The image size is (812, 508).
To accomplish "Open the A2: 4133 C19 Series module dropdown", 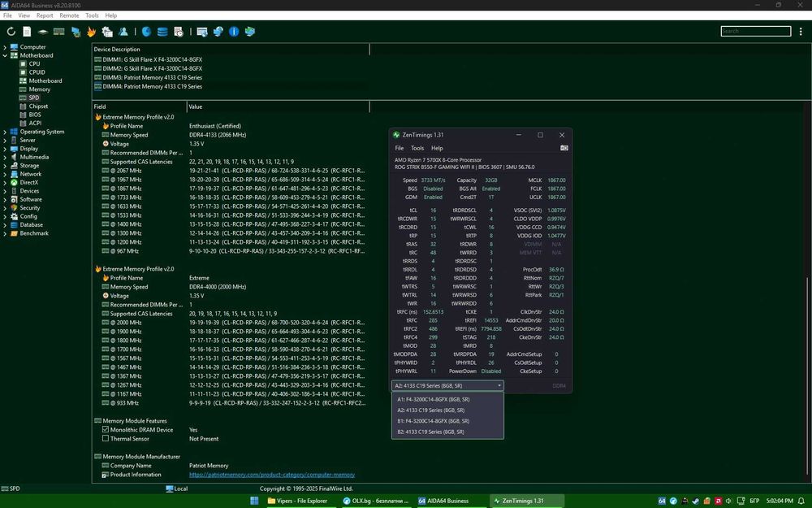I will (447, 385).
